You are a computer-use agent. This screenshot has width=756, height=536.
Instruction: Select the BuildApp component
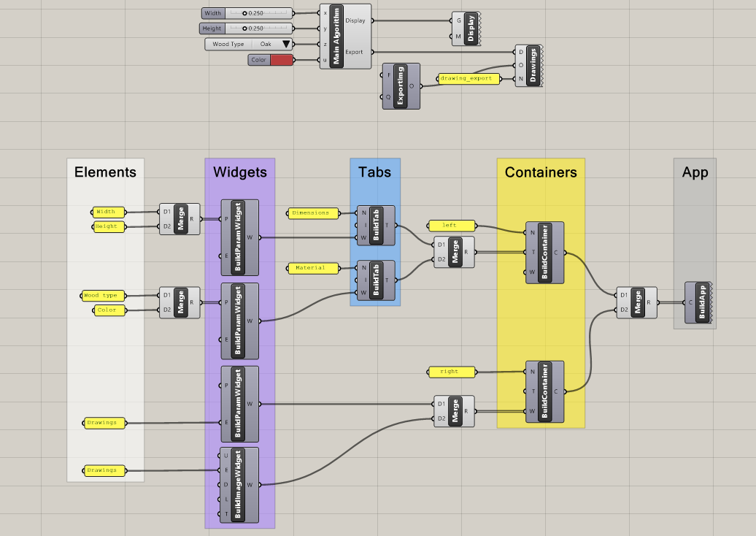click(701, 303)
